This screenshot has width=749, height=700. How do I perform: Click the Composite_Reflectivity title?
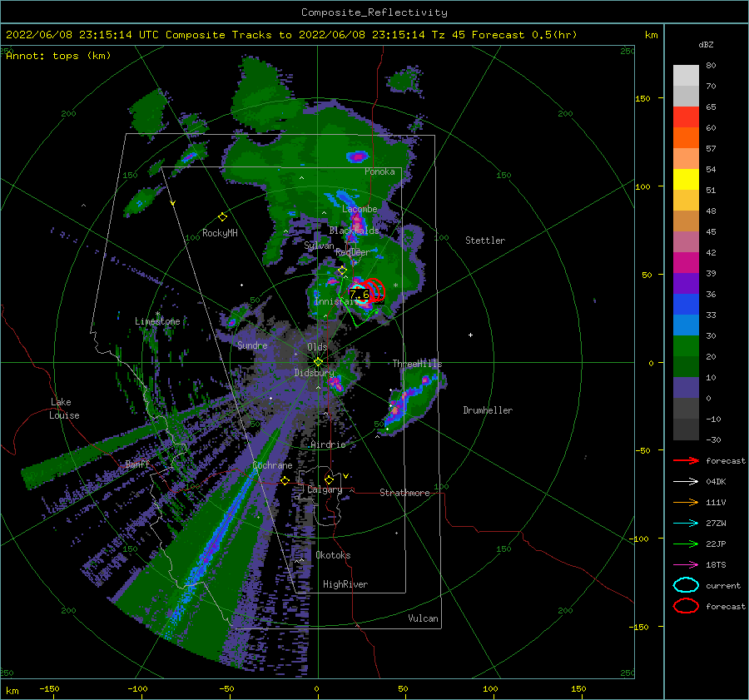click(374, 12)
